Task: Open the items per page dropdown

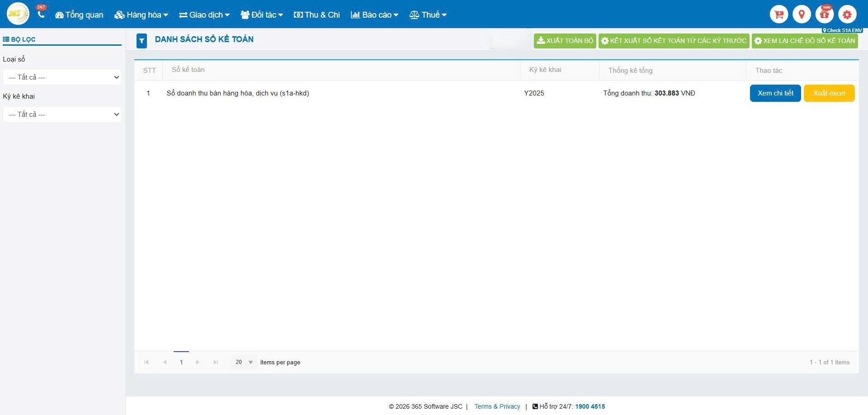Action: click(x=244, y=362)
